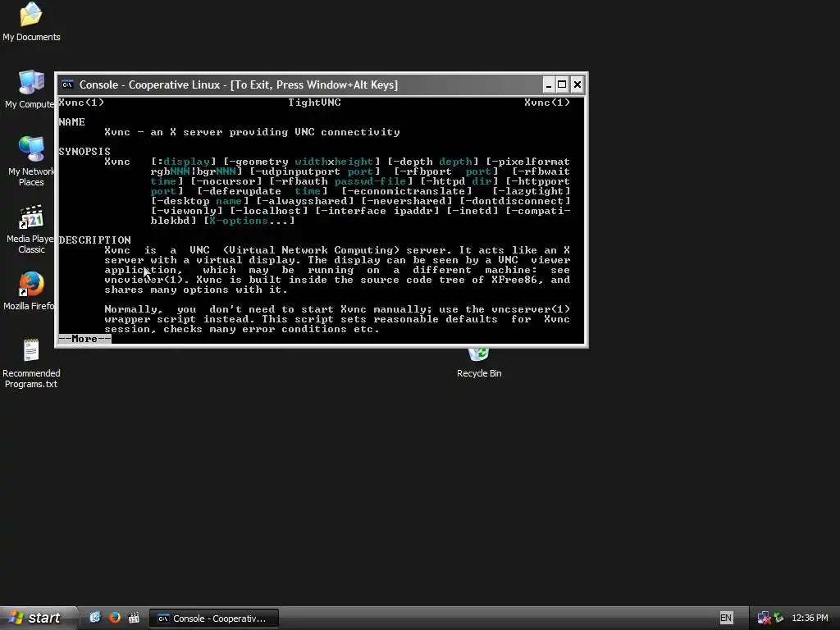Open My Computer desktop icon
This screenshot has height=630, width=840.
[30, 89]
